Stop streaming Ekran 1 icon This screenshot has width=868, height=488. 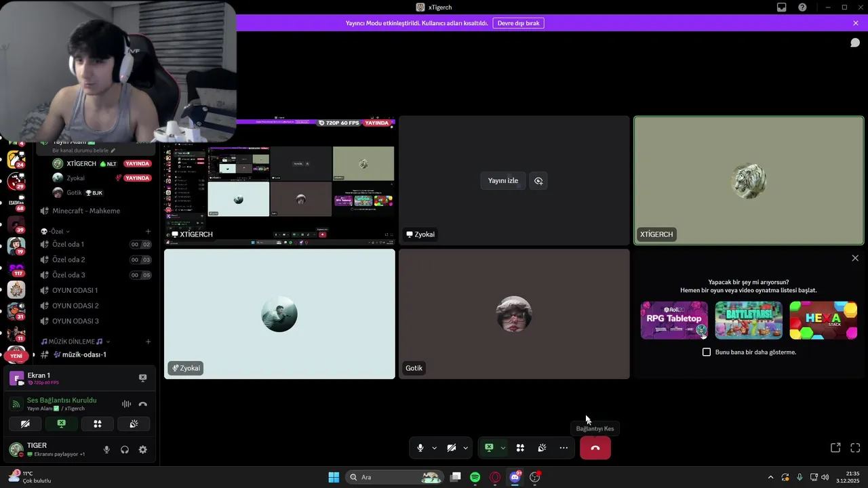(143, 378)
